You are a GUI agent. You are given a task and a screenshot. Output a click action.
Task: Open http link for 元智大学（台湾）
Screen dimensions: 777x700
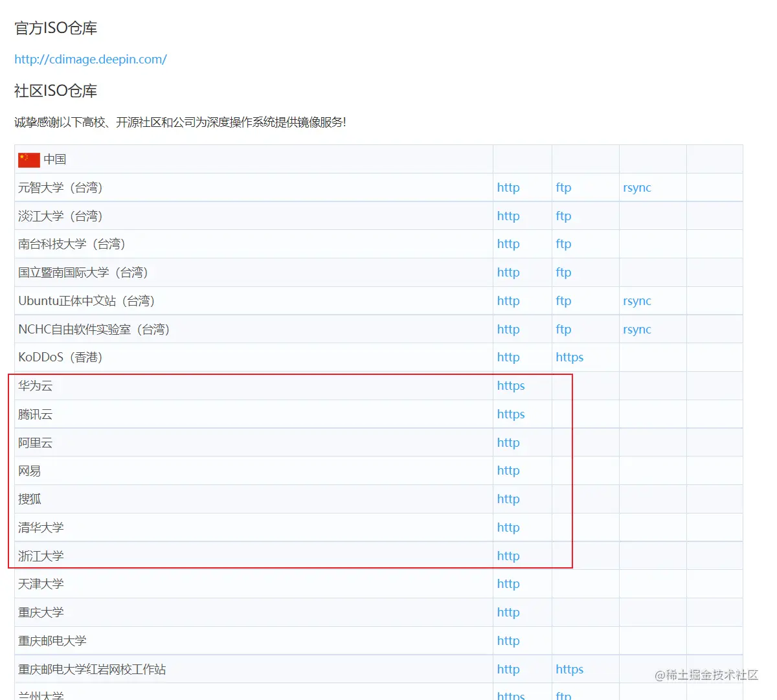(x=508, y=188)
